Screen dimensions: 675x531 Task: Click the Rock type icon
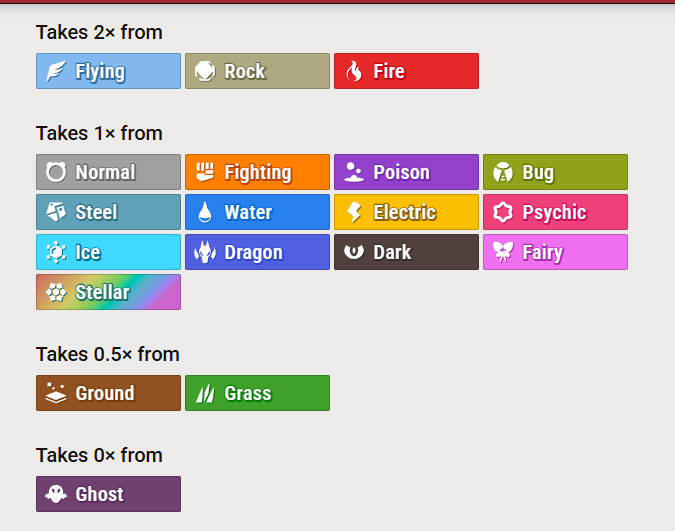click(205, 71)
